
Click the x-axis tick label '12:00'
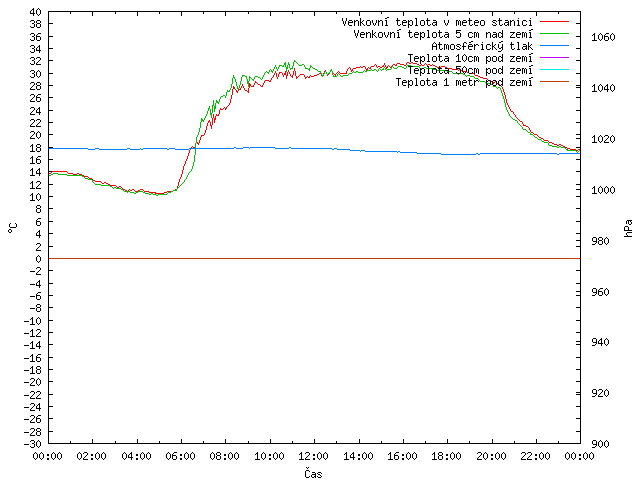click(x=313, y=456)
